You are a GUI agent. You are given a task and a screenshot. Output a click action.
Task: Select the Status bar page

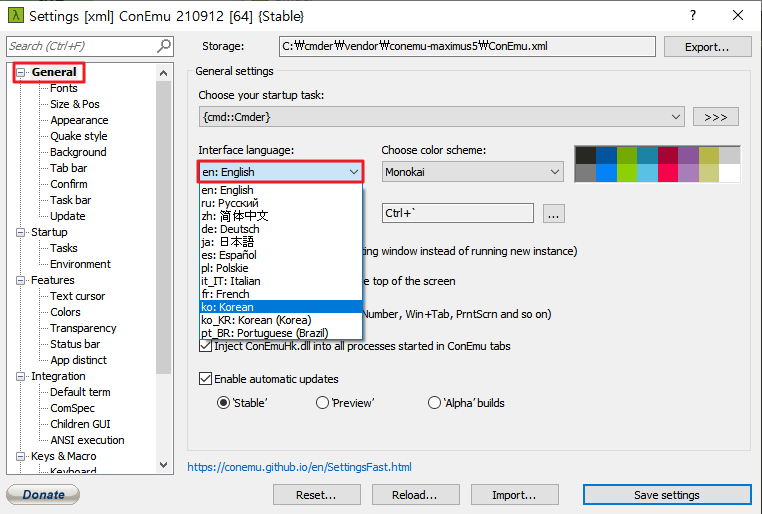click(75, 344)
